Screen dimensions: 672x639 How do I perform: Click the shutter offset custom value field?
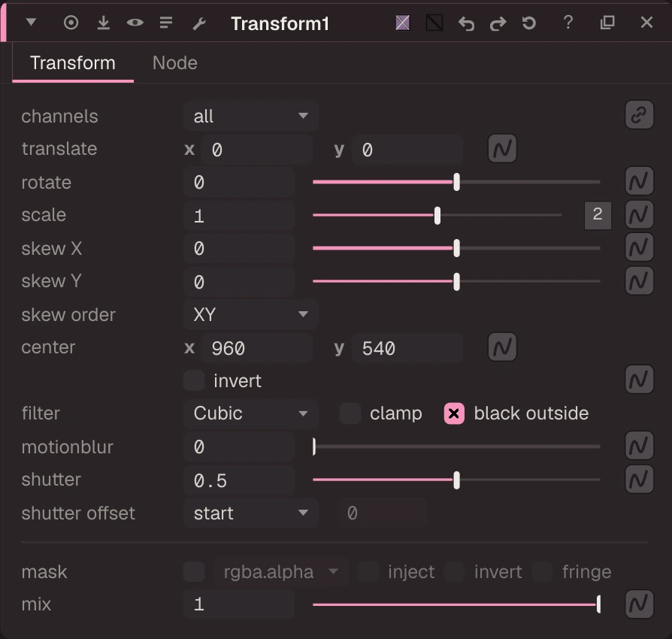(x=383, y=513)
